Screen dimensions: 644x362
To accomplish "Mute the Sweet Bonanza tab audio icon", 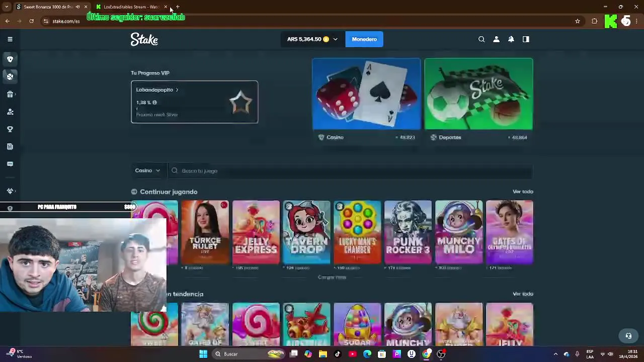I will point(77,7).
